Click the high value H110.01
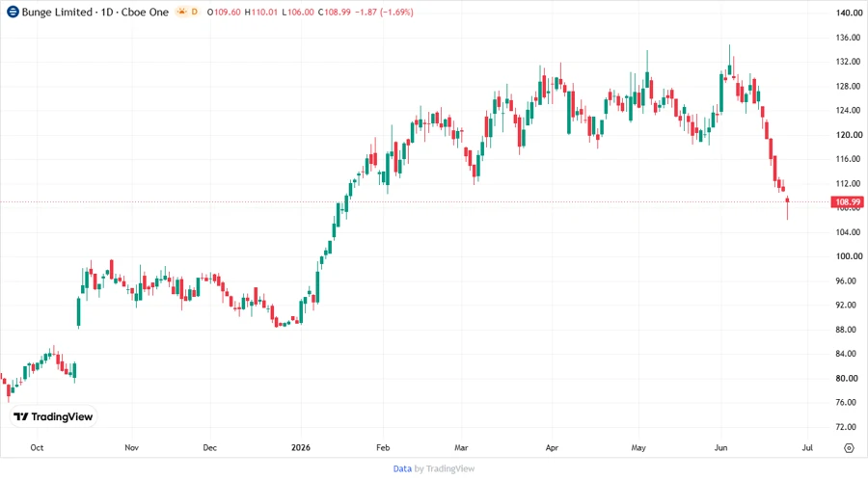868x480 pixels. [x=261, y=12]
